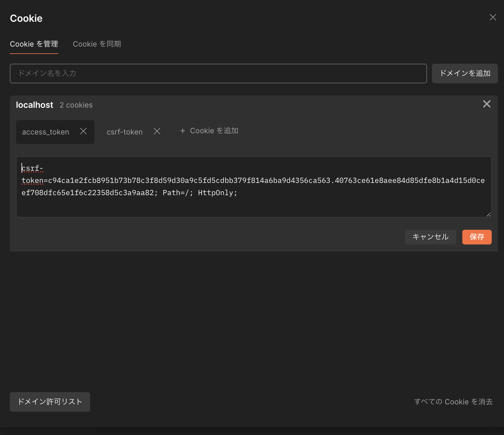
Task: Open the ドメイン許可リスト
Action: click(x=50, y=402)
